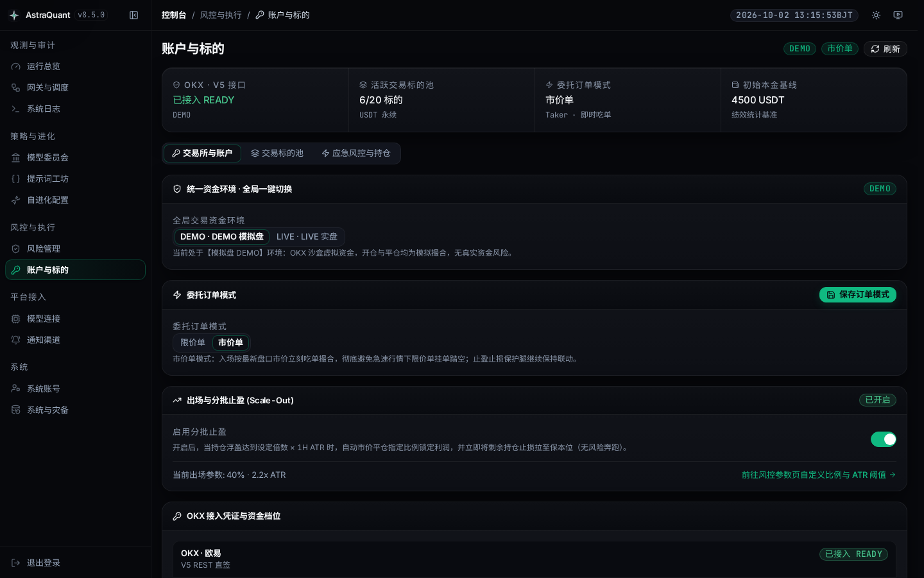Image resolution: width=924 pixels, height=578 pixels.
Task: Open 模型委员会 in sidebar
Action: [75, 157]
